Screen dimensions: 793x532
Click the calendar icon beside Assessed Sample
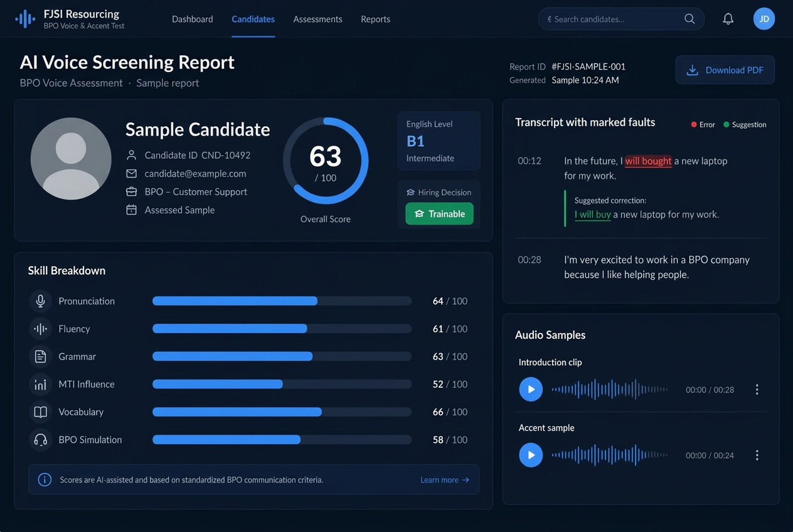click(131, 210)
